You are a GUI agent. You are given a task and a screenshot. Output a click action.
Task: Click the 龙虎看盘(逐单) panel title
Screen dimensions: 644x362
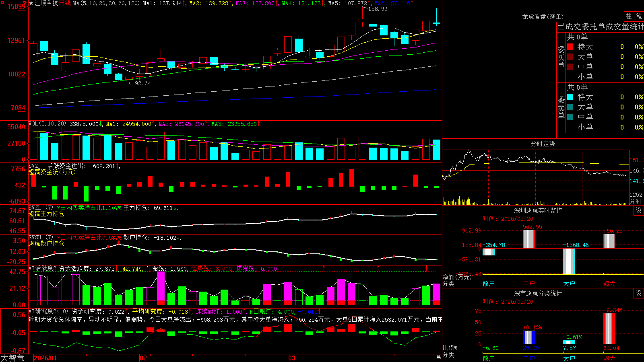click(x=543, y=16)
